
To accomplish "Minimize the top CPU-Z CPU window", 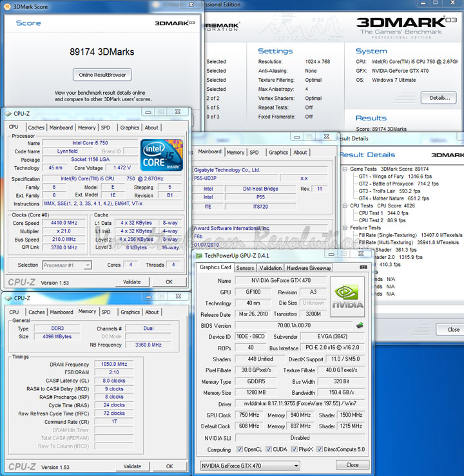I will 148,111.
